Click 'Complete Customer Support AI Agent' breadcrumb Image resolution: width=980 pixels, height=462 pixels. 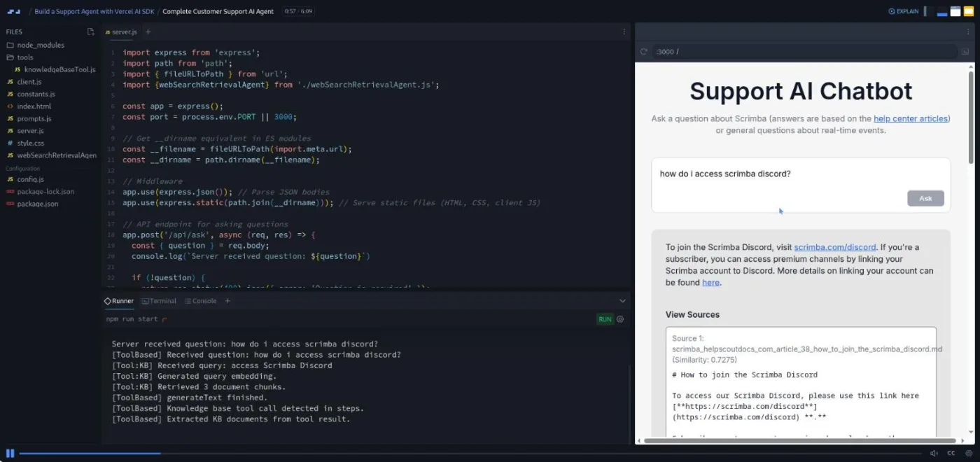click(219, 11)
